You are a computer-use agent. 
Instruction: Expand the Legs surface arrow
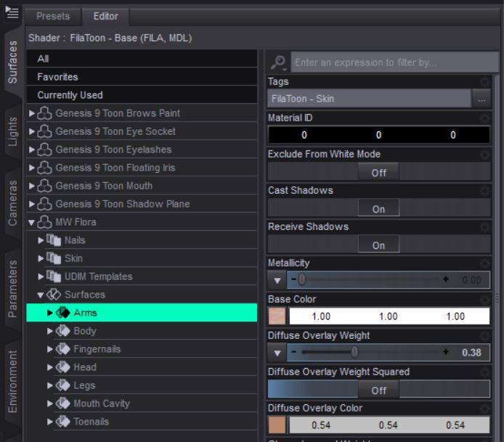click(x=50, y=385)
